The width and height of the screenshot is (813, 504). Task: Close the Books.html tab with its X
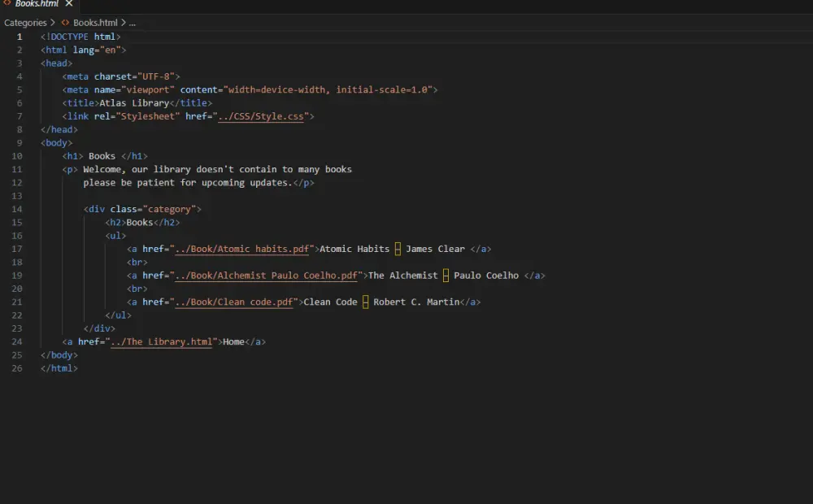pos(67,4)
